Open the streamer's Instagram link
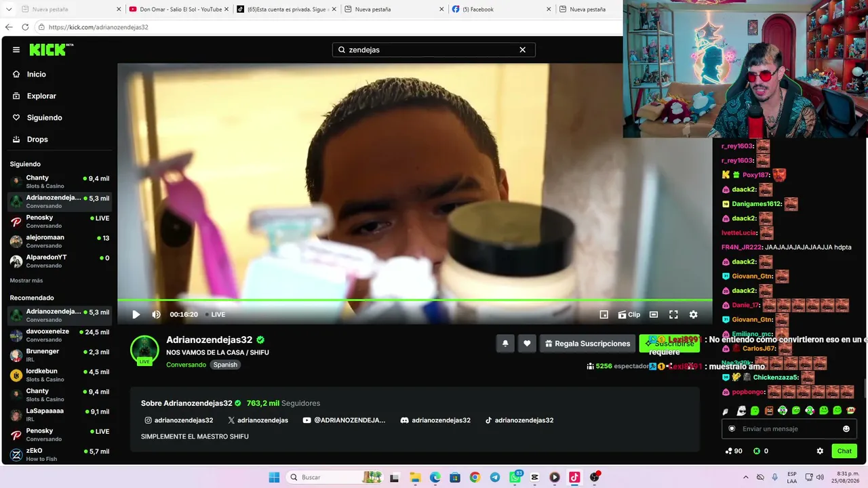Screen dimensions: 868x488 179,420
